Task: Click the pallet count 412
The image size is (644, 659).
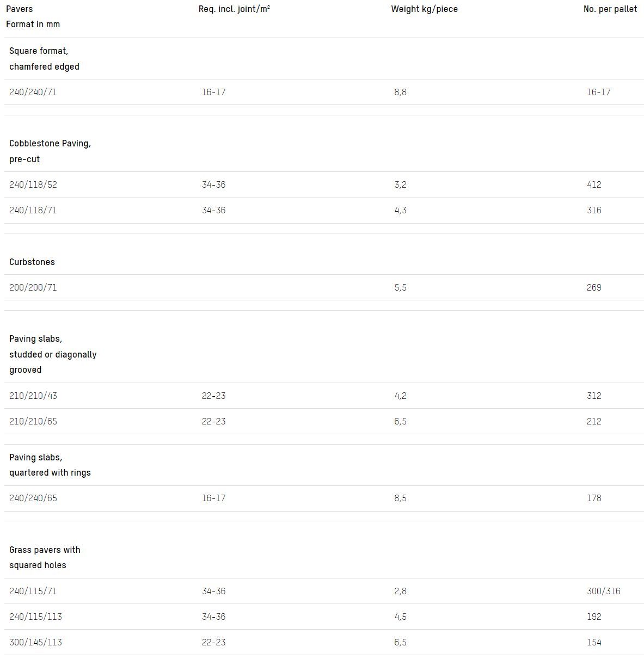Action: click(x=594, y=184)
